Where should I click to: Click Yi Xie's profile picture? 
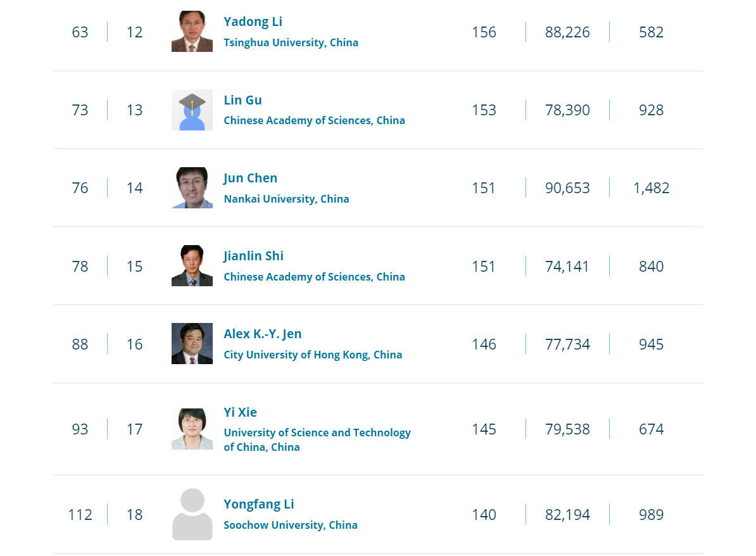[x=192, y=429]
